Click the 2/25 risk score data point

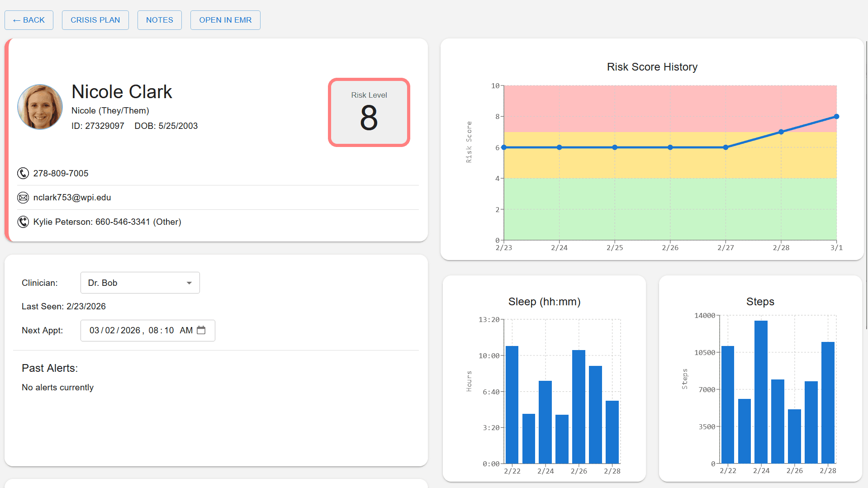click(x=615, y=147)
